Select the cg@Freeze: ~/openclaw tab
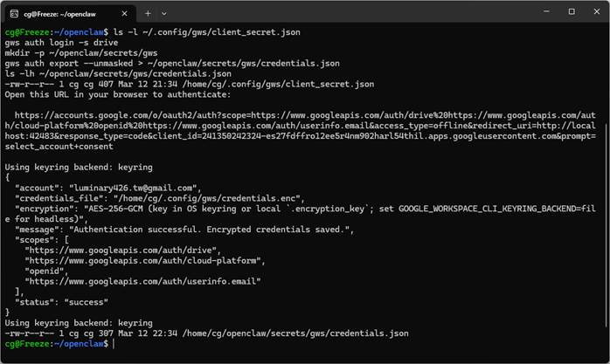 (x=66, y=12)
